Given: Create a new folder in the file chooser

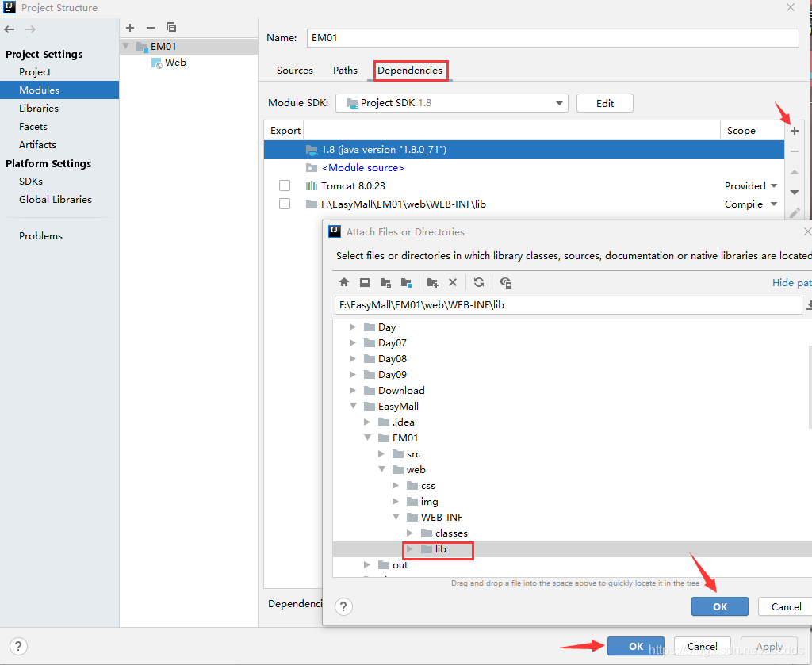Looking at the screenshot, I should coord(432,282).
